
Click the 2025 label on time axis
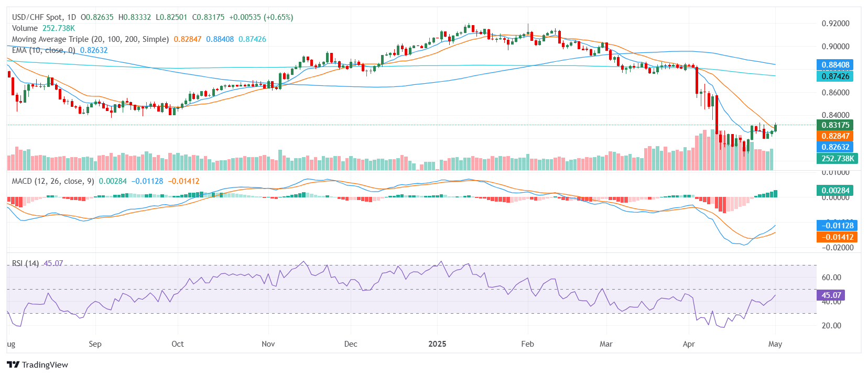click(x=437, y=344)
